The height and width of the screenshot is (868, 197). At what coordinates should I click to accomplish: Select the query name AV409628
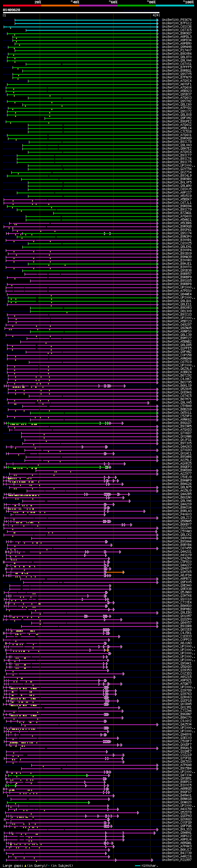(11, 10)
